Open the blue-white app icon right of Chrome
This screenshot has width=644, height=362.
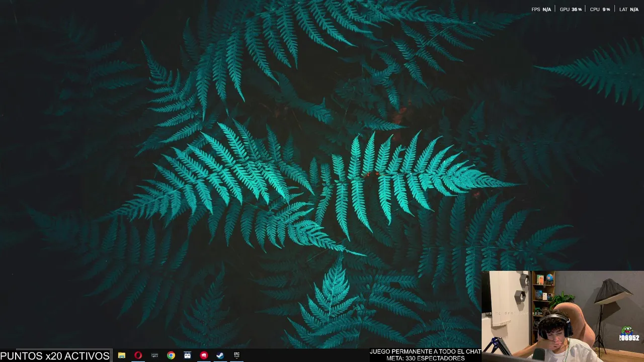tap(187, 355)
